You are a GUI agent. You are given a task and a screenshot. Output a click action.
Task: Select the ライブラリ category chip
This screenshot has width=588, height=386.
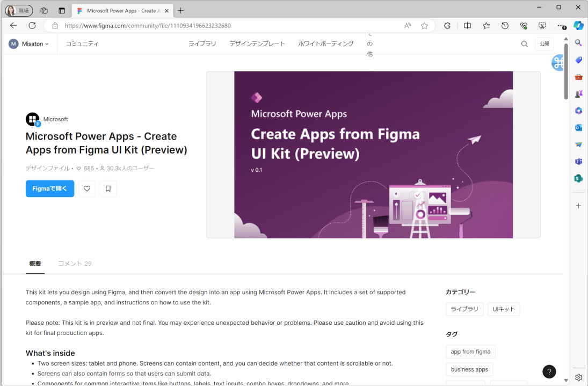(x=464, y=309)
